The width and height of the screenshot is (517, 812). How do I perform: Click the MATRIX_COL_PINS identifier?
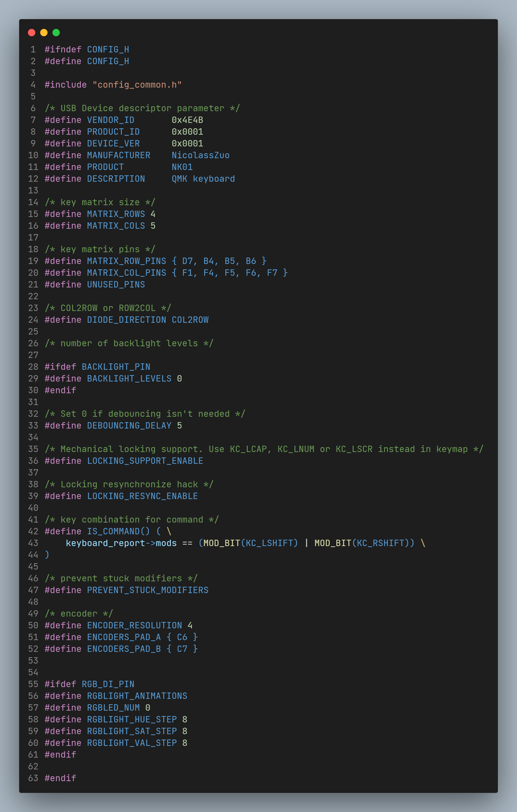(126, 273)
